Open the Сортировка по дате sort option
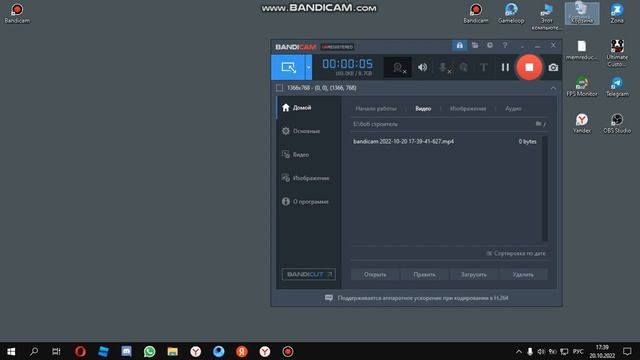Screen dimensions: 640x360 click(516, 253)
